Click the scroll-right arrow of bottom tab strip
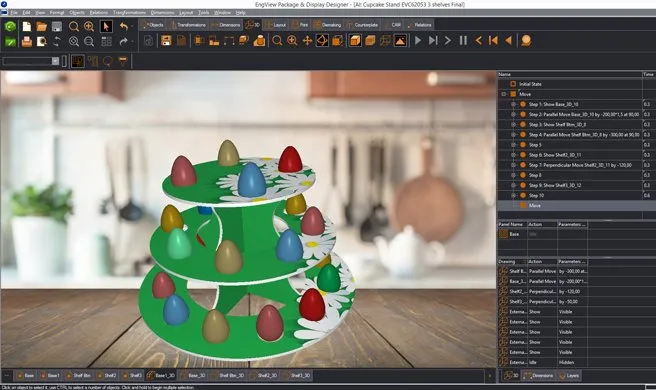The width and height of the screenshot is (656, 390). tap(489, 376)
